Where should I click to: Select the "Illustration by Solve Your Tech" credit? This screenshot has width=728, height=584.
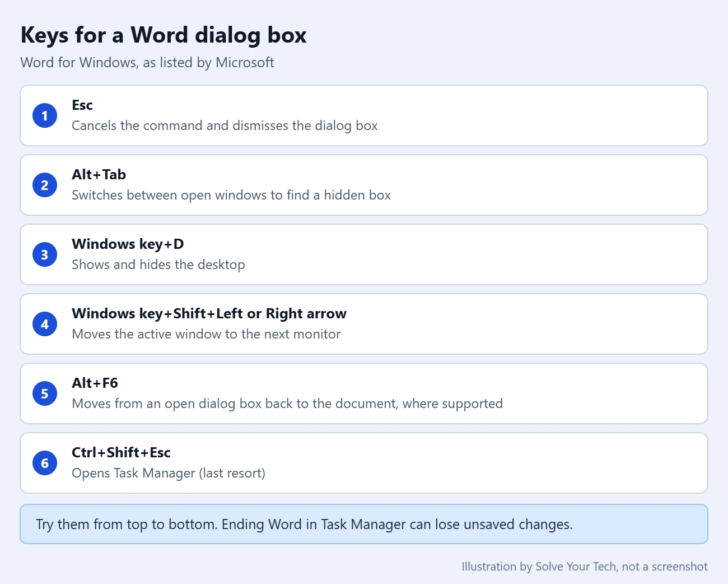pyautogui.click(x=585, y=567)
